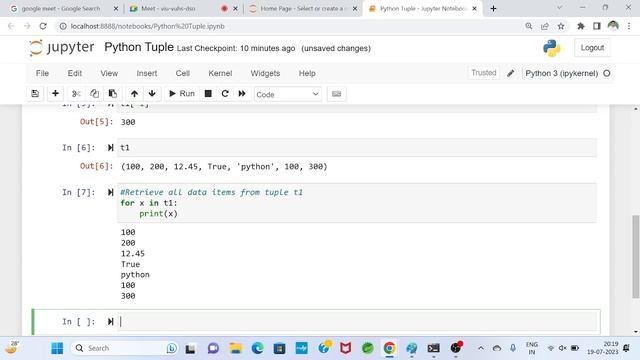Rename notebook by clicking Python Tuple title
The height and width of the screenshot is (360, 640).
(139, 47)
